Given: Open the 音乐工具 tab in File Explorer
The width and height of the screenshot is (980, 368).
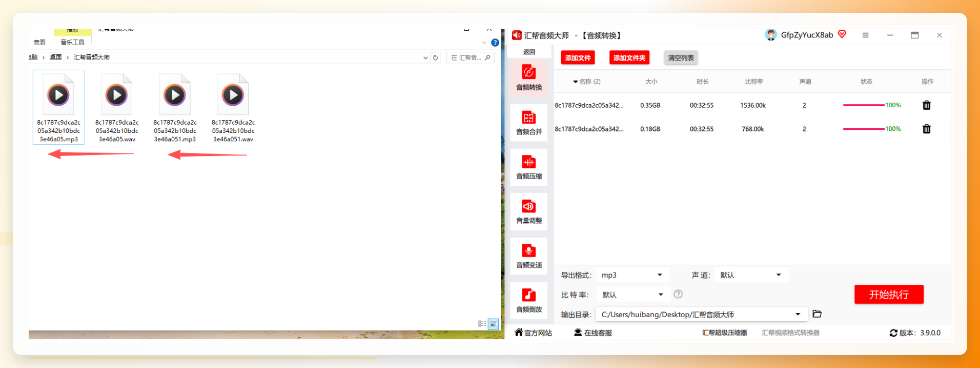Looking at the screenshot, I should point(72,43).
